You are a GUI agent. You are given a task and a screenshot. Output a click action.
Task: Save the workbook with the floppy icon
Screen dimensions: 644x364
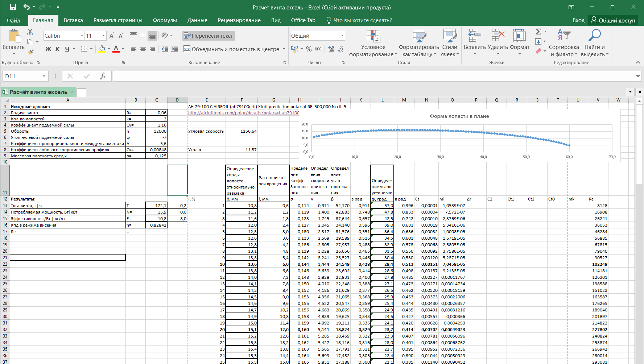[x=13, y=7]
